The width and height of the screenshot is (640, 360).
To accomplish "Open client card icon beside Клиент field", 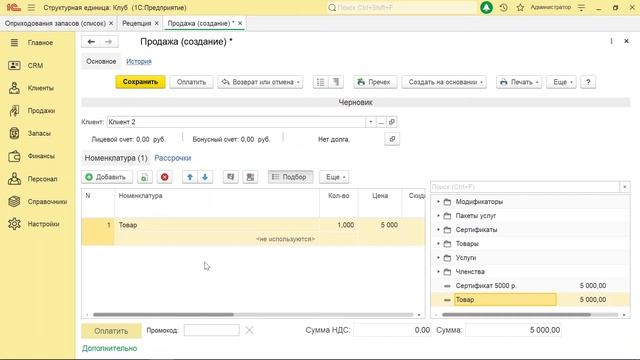I will (392, 122).
